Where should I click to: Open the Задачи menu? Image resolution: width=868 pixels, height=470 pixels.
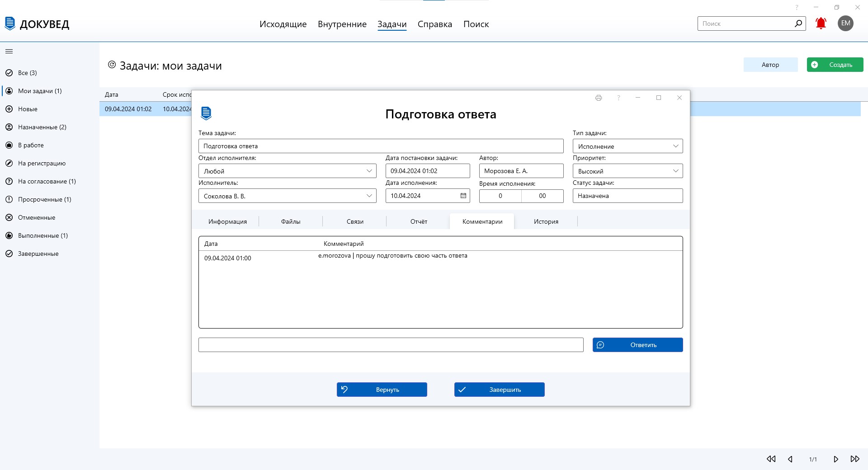pos(392,24)
